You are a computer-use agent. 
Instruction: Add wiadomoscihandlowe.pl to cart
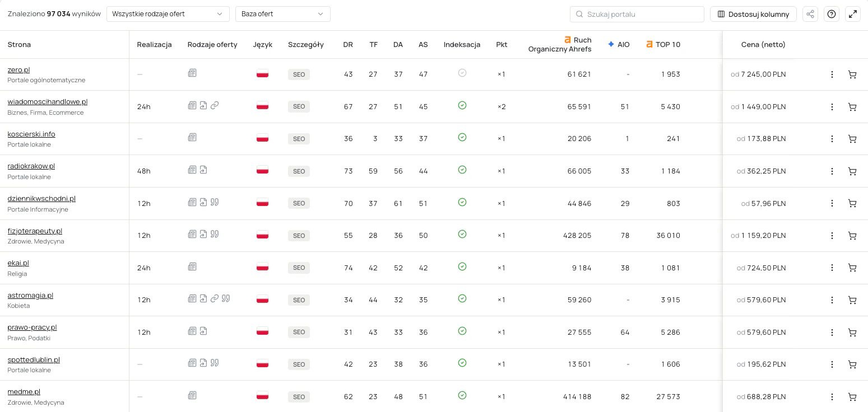tap(852, 107)
